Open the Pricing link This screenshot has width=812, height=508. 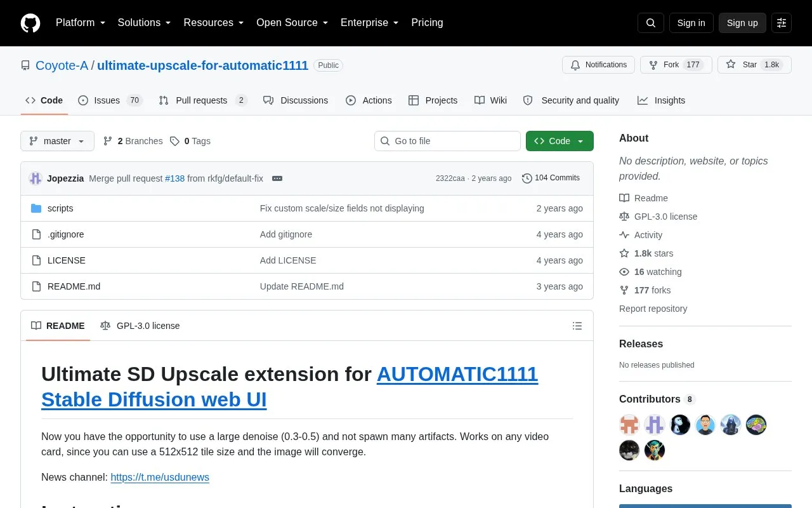tap(427, 23)
